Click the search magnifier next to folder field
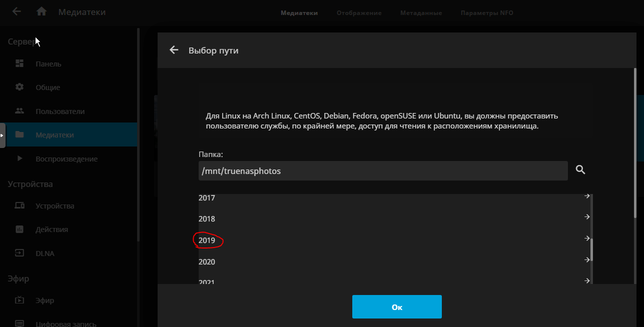 (x=580, y=170)
